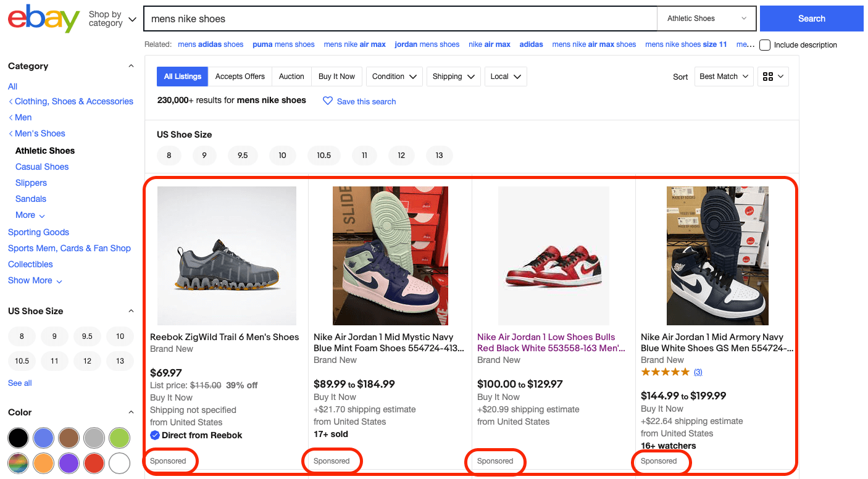Open Collectibles category
This screenshot has height=479, width=868.
point(30,264)
